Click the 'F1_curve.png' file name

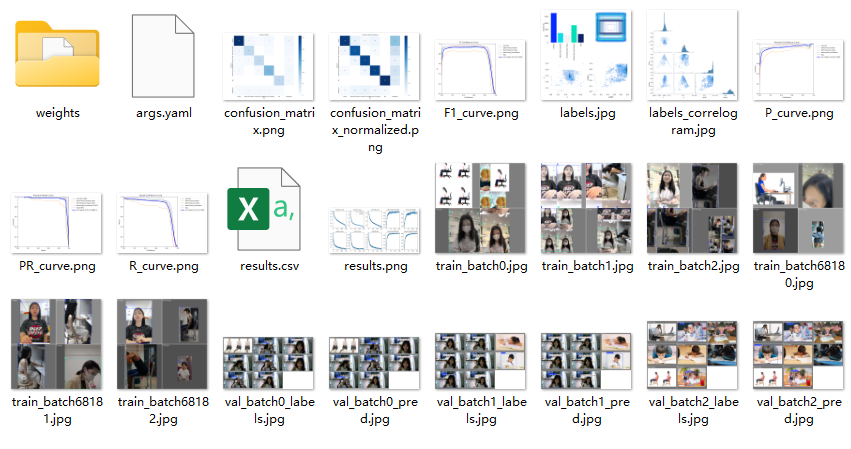(x=481, y=113)
